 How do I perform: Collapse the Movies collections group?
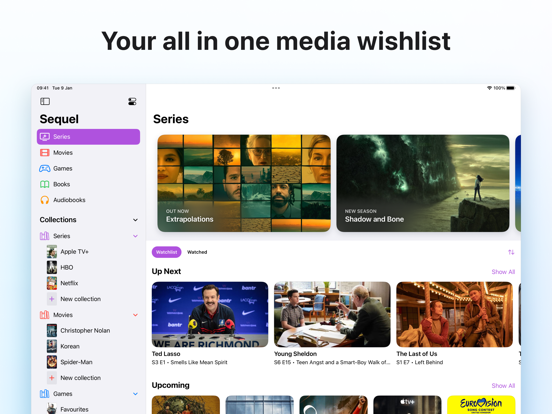[x=135, y=315]
